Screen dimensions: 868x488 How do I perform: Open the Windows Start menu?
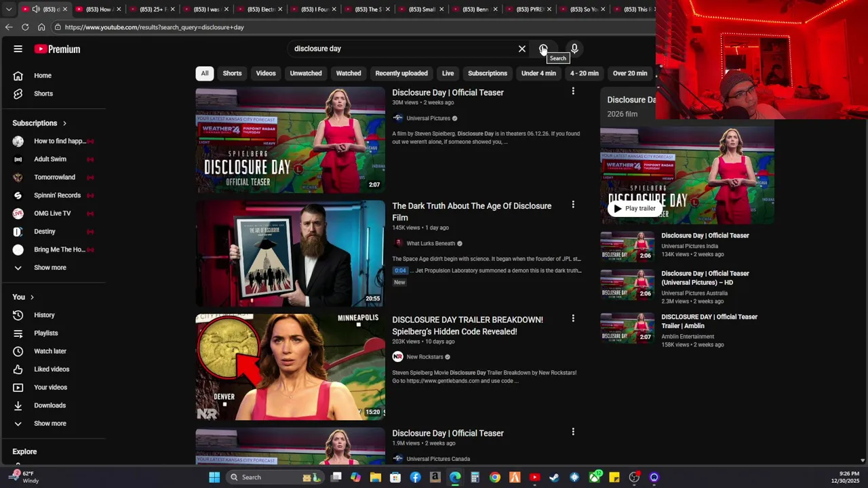214,477
